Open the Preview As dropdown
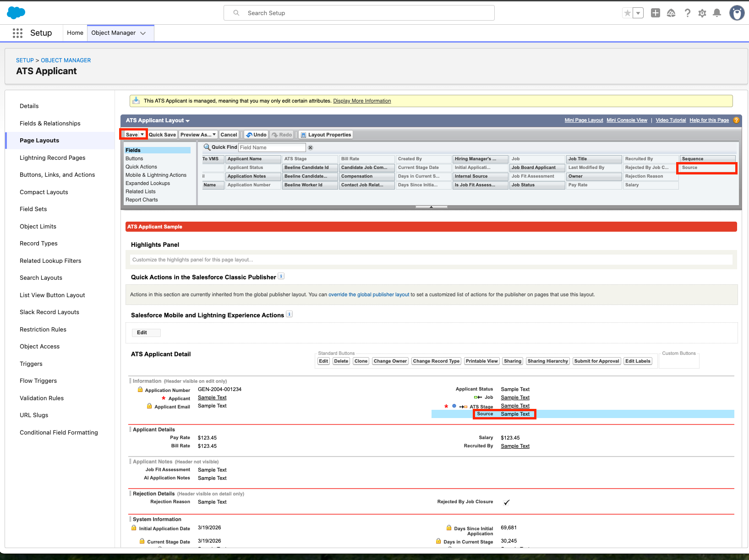 [x=198, y=135]
